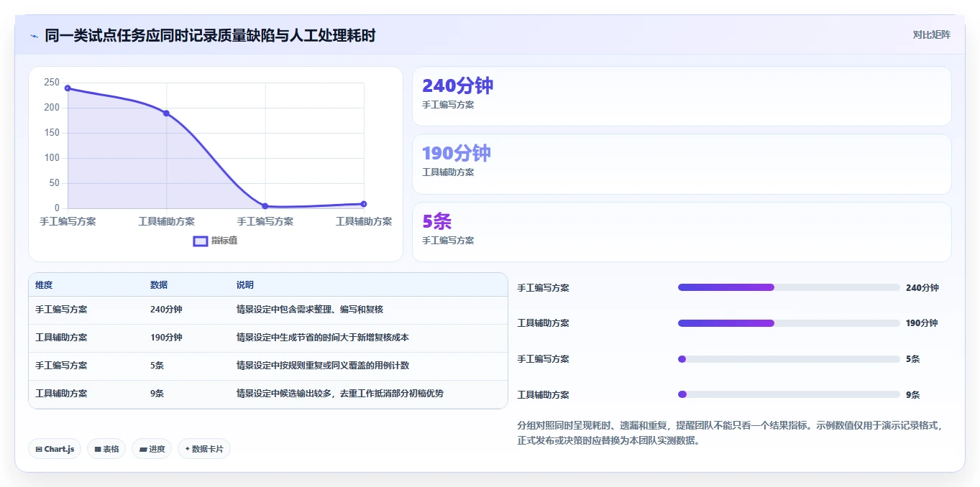Select the 手工编写方案 cell in the 240分钟 table row

tap(61, 310)
